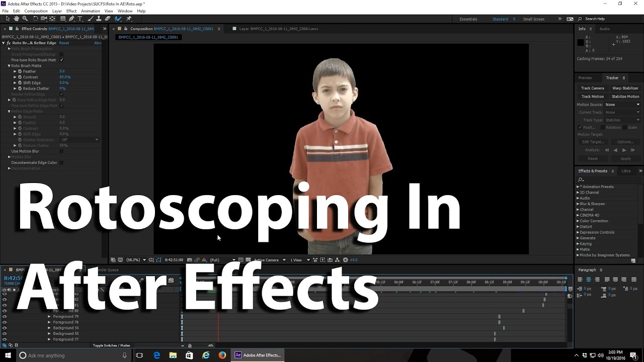Screen dimensions: 644x362
Task: Toggle Use Motion Blur checkbox
Action: [x=61, y=151]
